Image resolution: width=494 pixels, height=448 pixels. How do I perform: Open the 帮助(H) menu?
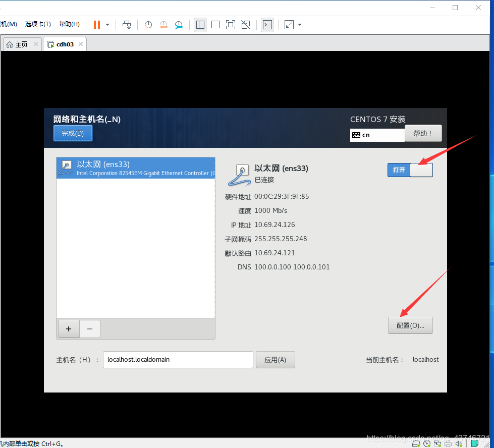pyautogui.click(x=69, y=24)
